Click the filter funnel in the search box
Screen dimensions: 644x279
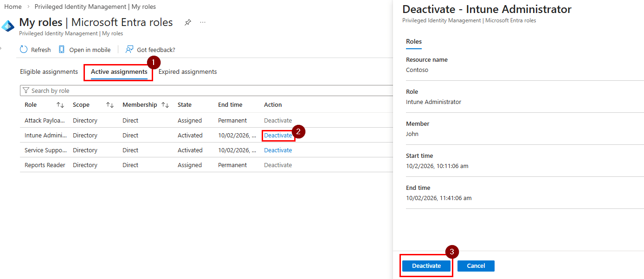pos(27,90)
